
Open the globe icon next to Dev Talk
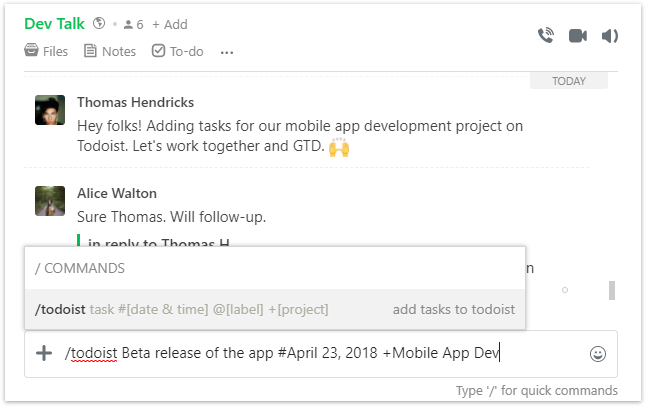pos(99,23)
